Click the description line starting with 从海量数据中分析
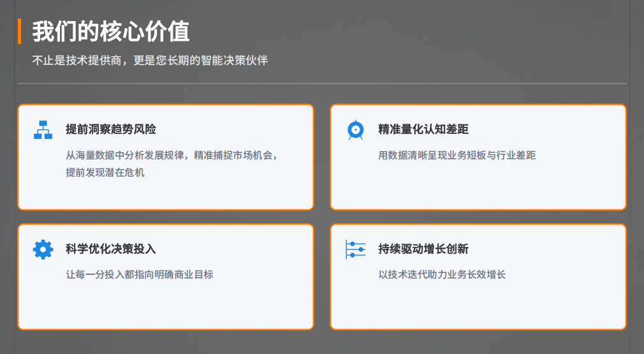Screen dimensions: 644x354 (172, 155)
